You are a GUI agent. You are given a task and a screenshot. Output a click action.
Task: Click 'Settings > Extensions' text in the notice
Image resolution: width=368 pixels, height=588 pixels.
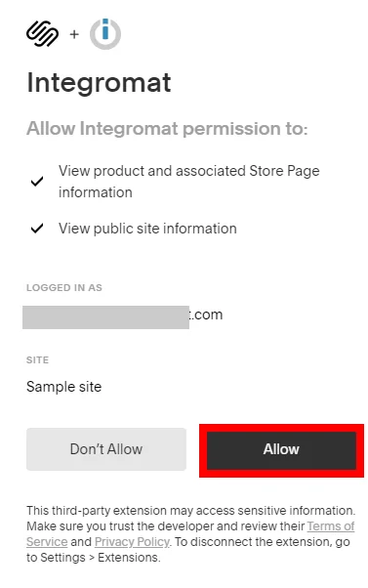click(101, 558)
